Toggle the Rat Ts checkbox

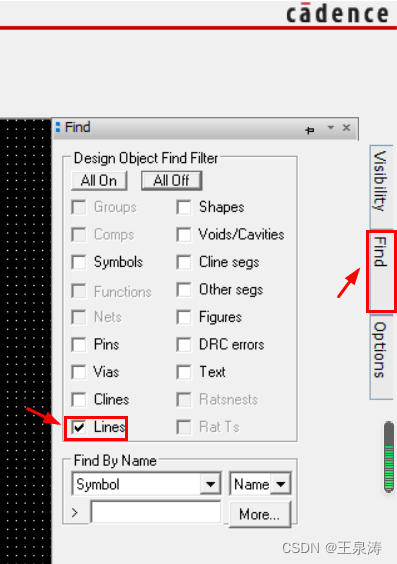pos(184,427)
